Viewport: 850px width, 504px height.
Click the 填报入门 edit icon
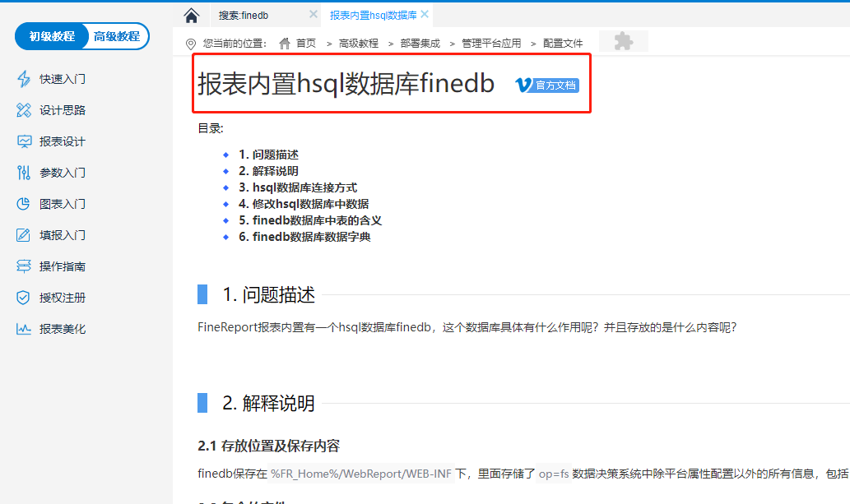coord(23,235)
